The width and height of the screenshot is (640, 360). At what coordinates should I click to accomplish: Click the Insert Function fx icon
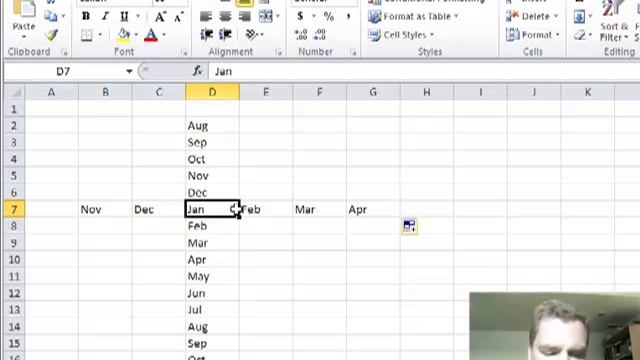[x=198, y=71]
